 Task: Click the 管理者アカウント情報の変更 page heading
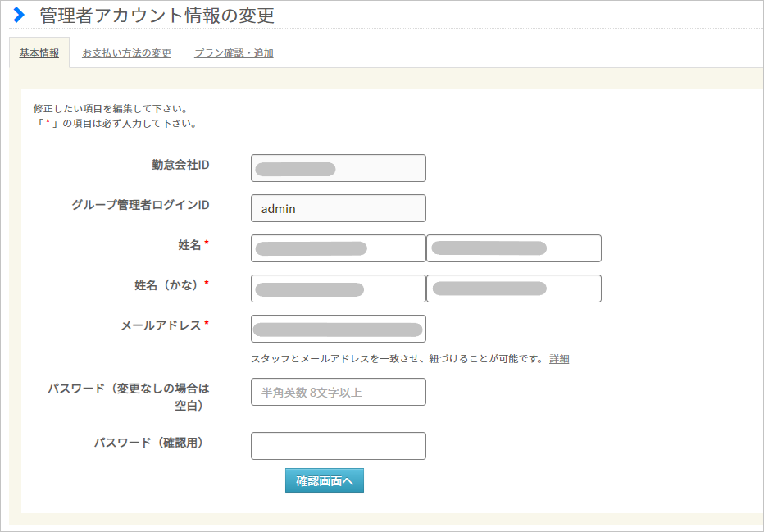click(157, 16)
